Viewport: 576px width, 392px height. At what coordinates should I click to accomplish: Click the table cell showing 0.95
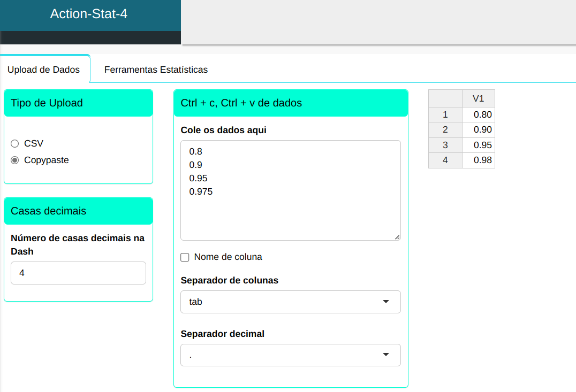click(478, 145)
